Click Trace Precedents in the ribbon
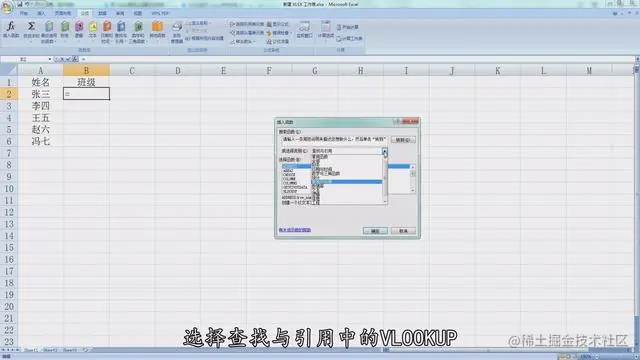 247,24
